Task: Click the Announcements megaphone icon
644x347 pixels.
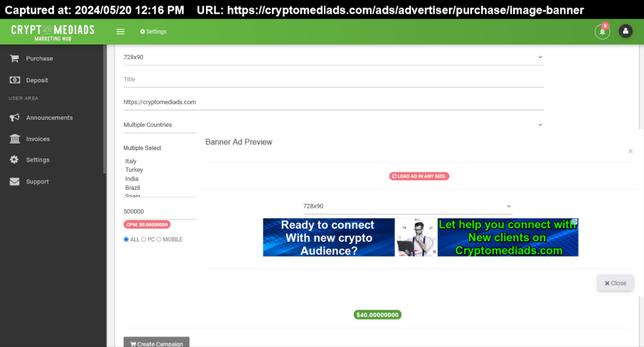Action: (14, 118)
